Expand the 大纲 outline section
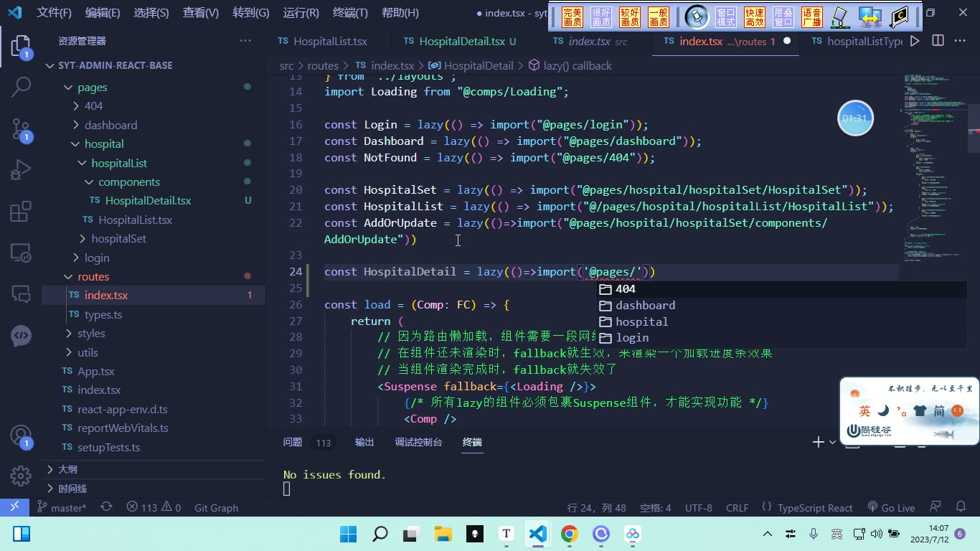The image size is (980, 551). pyautogui.click(x=68, y=469)
